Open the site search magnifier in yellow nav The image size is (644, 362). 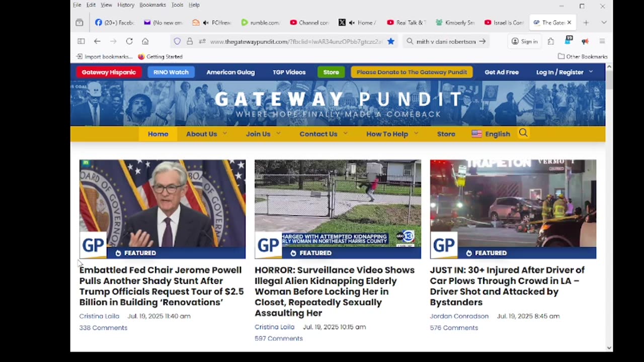click(x=523, y=133)
